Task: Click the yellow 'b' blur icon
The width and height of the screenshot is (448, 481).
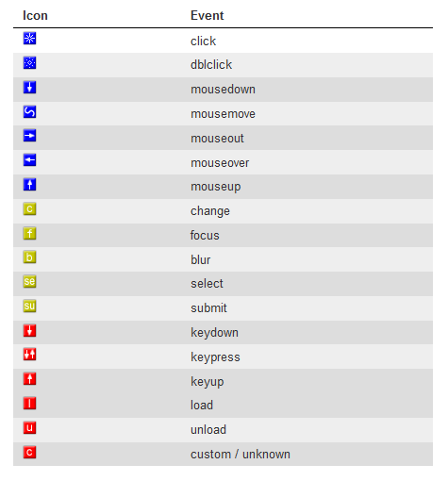Action: click(29, 257)
